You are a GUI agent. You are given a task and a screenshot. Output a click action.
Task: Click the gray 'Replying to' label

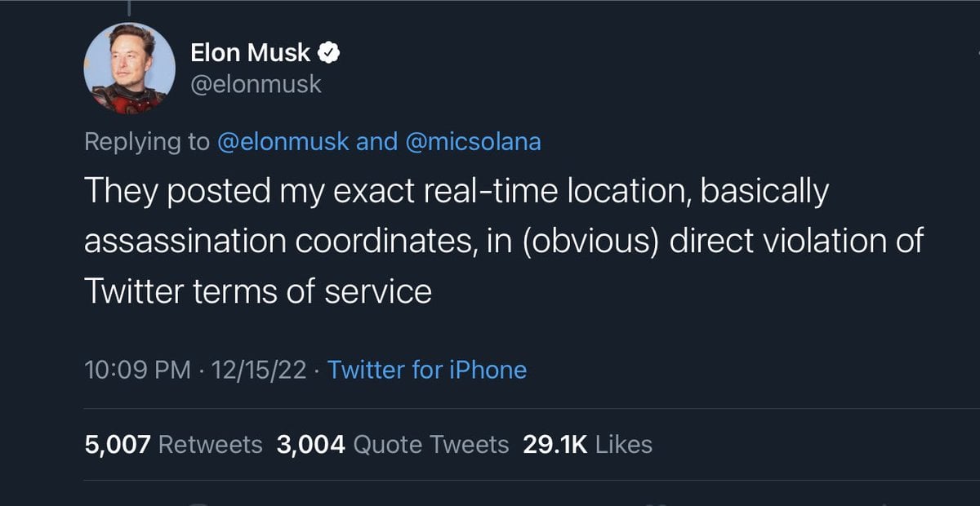point(147,142)
